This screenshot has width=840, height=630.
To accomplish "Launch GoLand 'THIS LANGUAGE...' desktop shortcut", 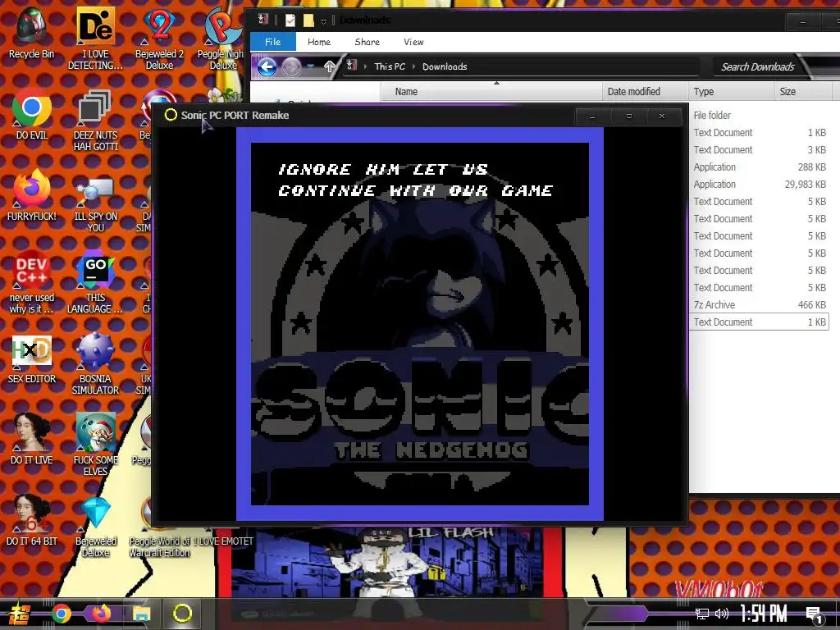I will point(95,282).
